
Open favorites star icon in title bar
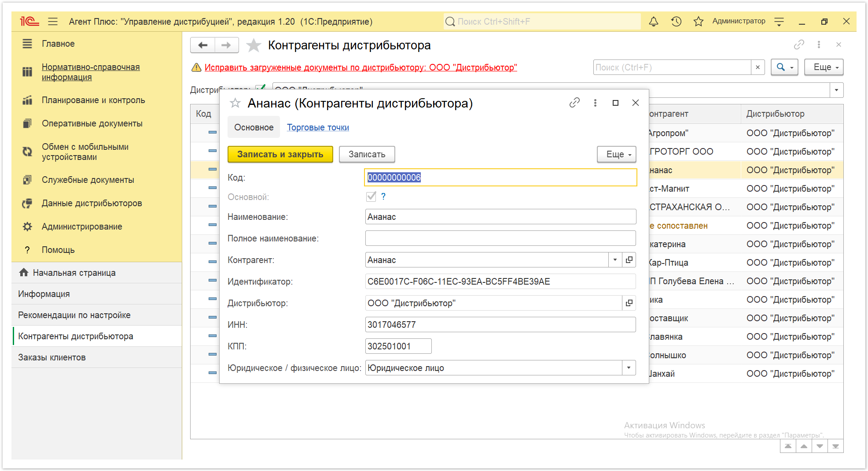point(698,21)
